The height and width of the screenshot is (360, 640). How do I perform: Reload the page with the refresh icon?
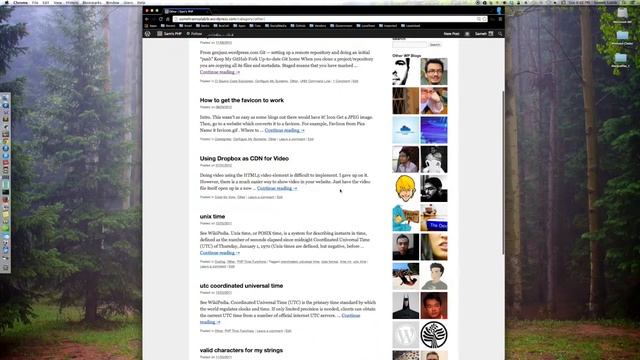tap(161, 19)
